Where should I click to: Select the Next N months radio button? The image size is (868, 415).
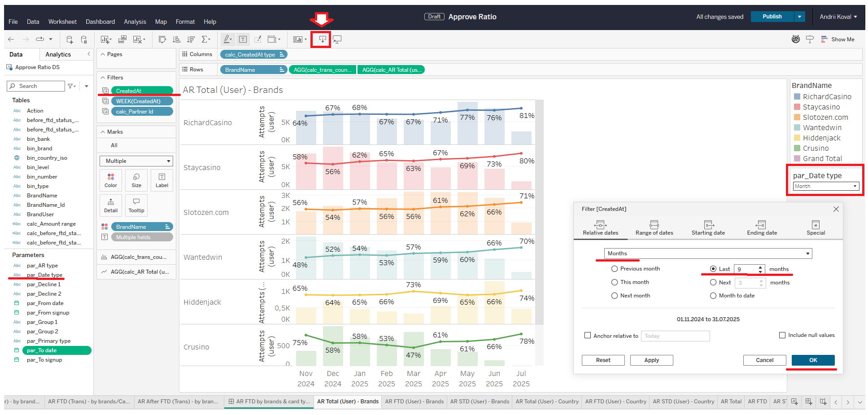713,282
